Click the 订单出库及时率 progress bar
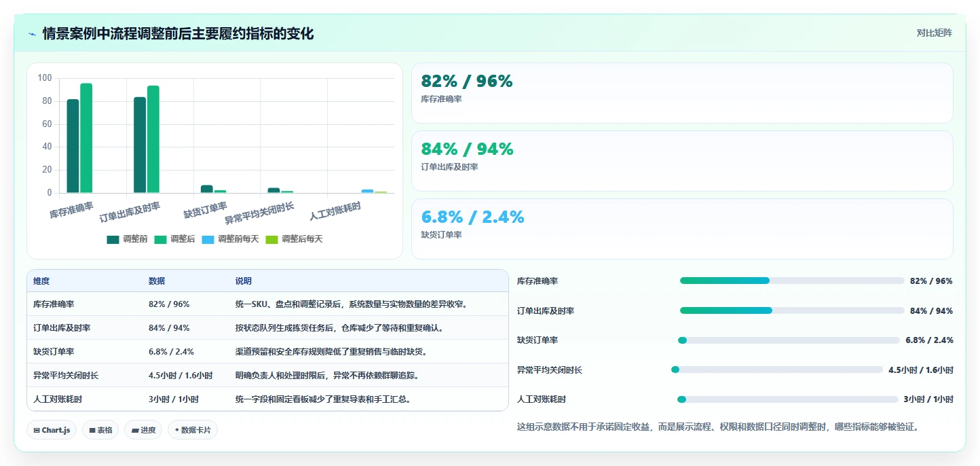The image size is (980, 466). (792, 310)
